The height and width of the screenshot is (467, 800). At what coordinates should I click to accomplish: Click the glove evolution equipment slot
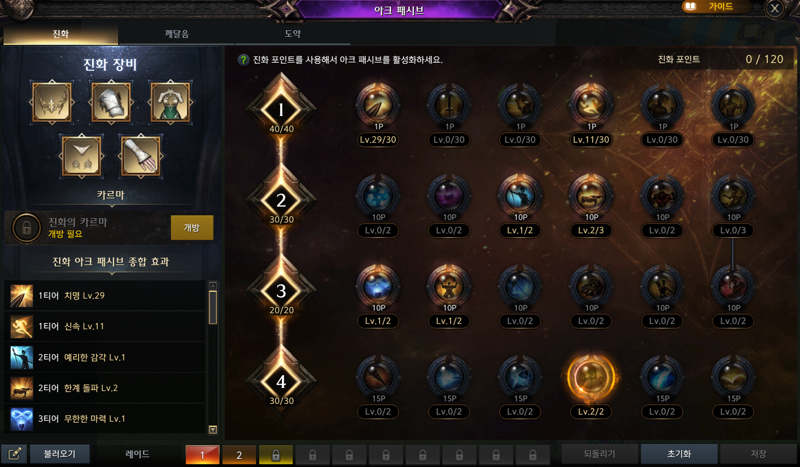click(x=140, y=156)
